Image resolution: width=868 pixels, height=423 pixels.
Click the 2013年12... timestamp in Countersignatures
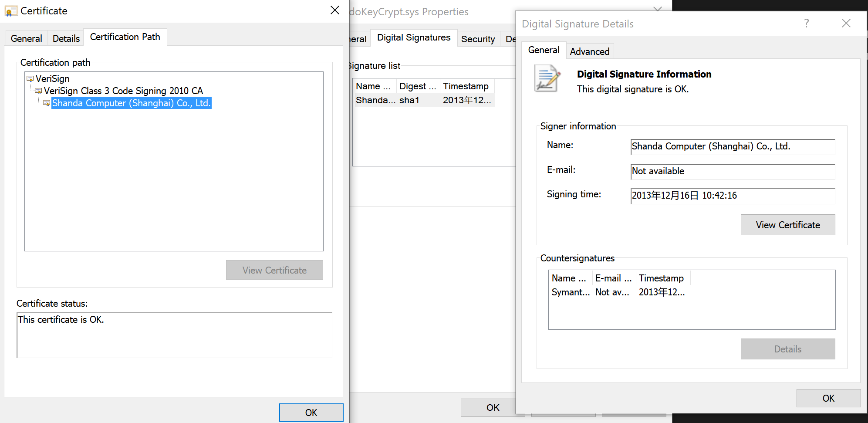(x=662, y=292)
